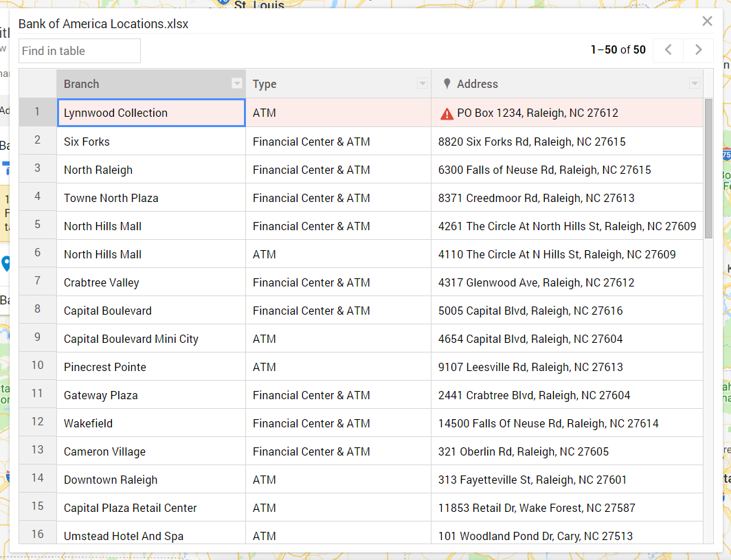Select row number 1 header
The image size is (731, 560).
pos(38,113)
